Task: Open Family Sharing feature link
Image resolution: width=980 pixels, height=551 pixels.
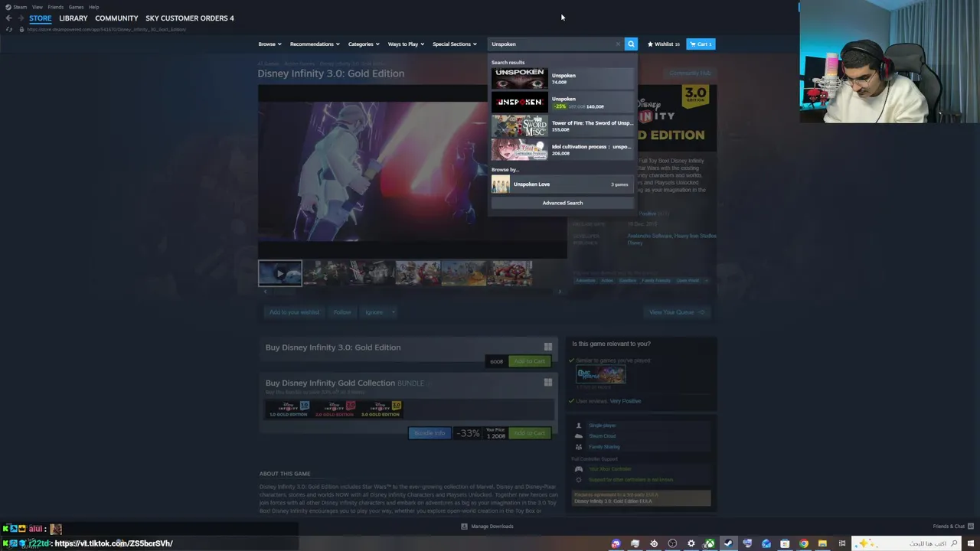Action: pyautogui.click(x=604, y=447)
